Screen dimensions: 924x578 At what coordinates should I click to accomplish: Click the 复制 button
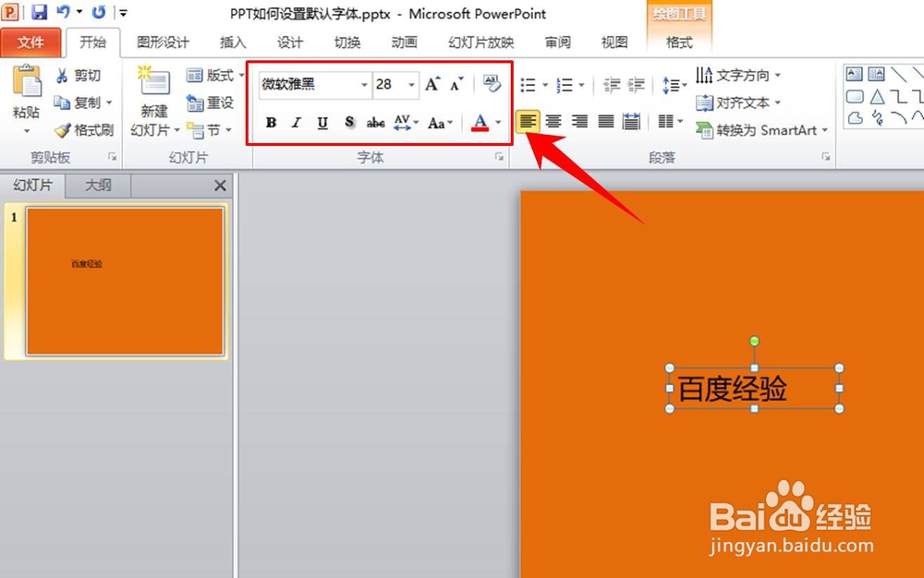[77, 102]
